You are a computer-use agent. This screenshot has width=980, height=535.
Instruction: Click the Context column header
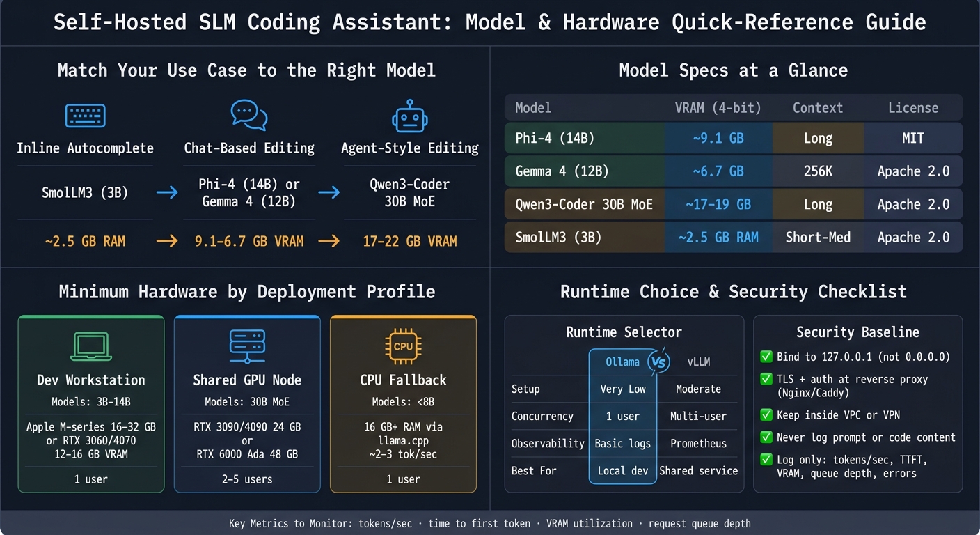tap(818, 108)
